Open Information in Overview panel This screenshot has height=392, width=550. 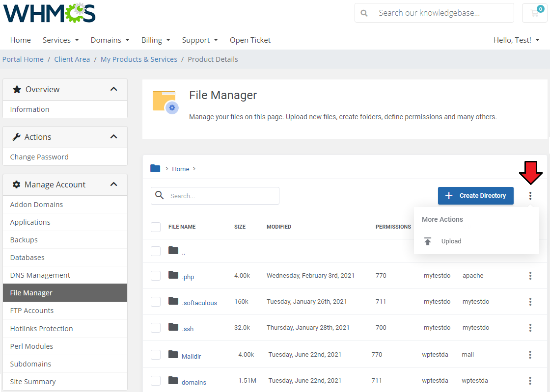(65, 109)
